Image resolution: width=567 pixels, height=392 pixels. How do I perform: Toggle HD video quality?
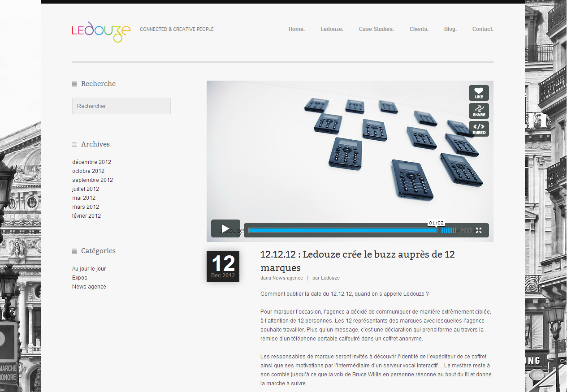466,230
